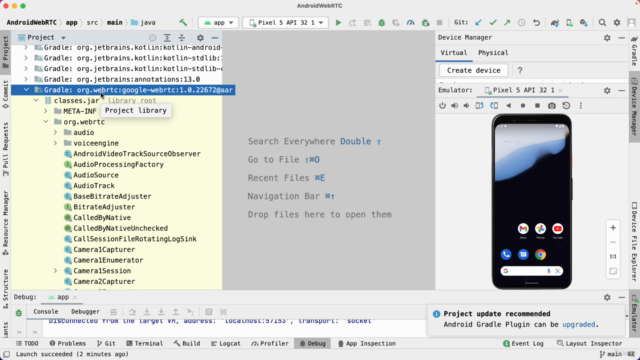
Task: Collapse classes.jar library root
Action: (x=36, y=100)
